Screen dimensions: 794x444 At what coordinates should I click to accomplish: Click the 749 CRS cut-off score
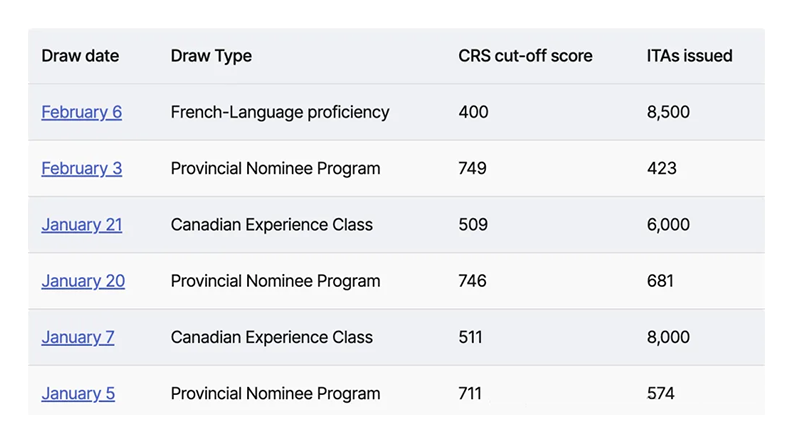472,168
